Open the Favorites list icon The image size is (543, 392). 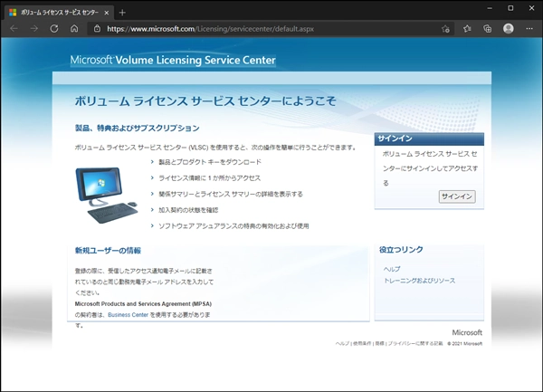467,29
